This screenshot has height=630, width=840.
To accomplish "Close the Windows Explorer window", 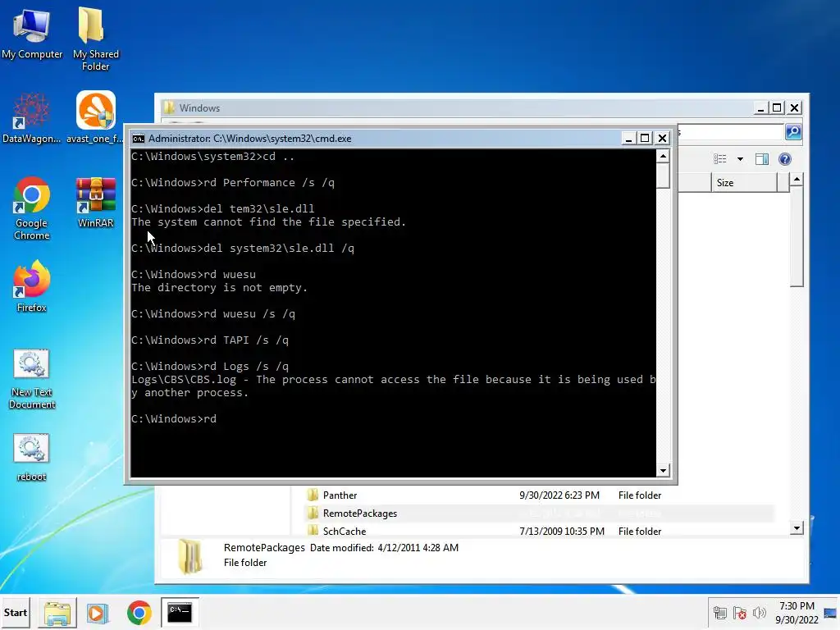I will [794, 107].
